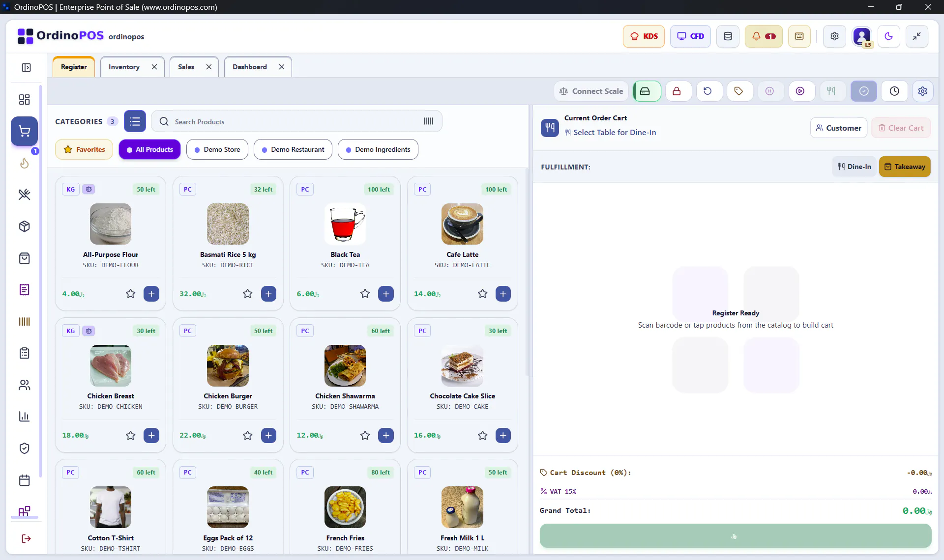Favorite the All-Purpose Flour product
Image resolution: width=944 pixels, height=560 pixels.
tap(130, 294)
